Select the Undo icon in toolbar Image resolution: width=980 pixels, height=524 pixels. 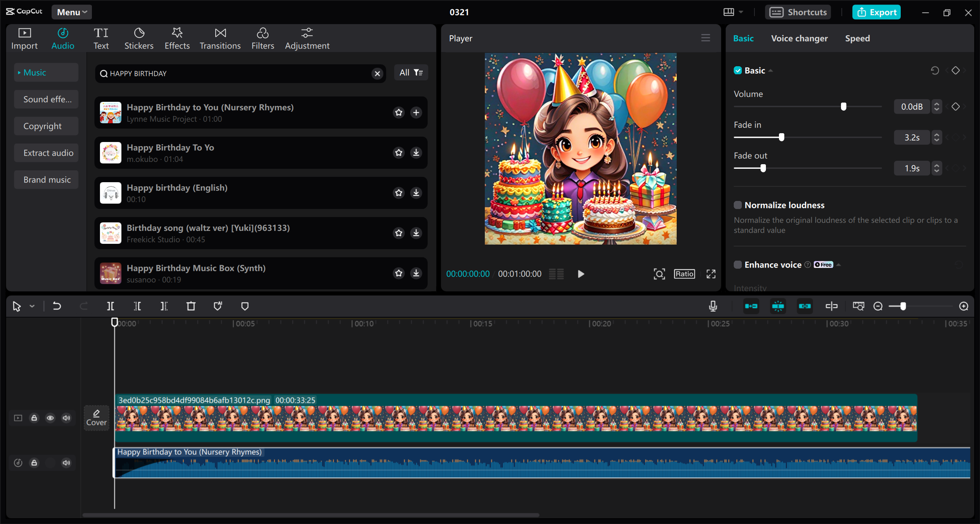pyautogui.click(x=56, y=306)
